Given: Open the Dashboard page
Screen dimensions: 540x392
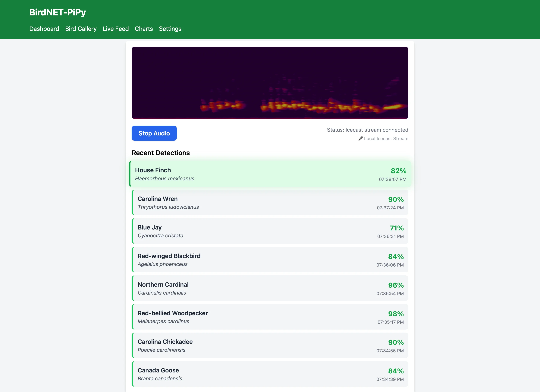Looking at the screenshot, I should [44, 29].
